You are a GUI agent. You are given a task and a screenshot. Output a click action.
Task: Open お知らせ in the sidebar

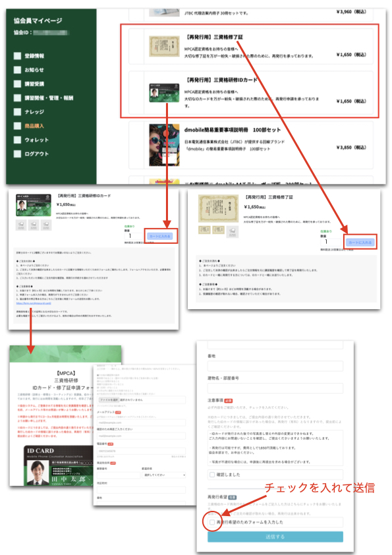[x=34, y=70]
